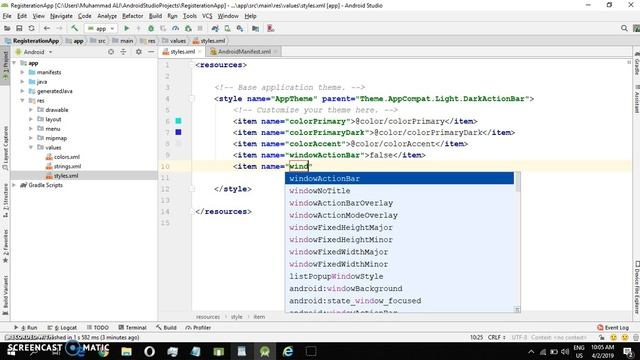Image resolution: width=640 pixels, height=360 pixels.
Task: Open the Internet Explorer taskbar icon
Action: pos(288,351)
